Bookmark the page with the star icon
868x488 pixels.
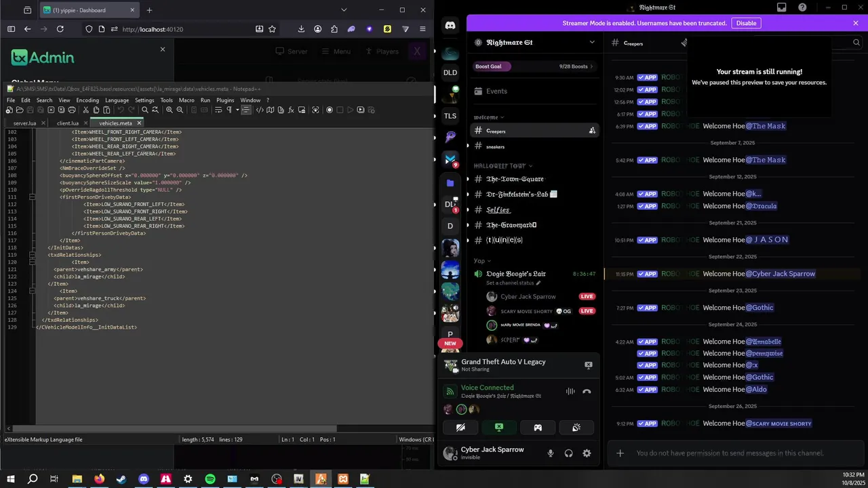(x=272, y=29)
